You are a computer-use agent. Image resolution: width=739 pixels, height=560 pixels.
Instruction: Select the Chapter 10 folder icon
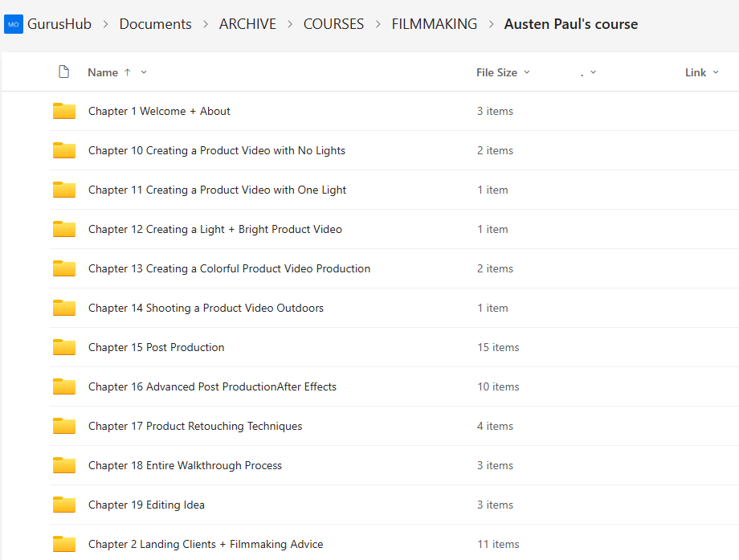click(x=64, y=150)
